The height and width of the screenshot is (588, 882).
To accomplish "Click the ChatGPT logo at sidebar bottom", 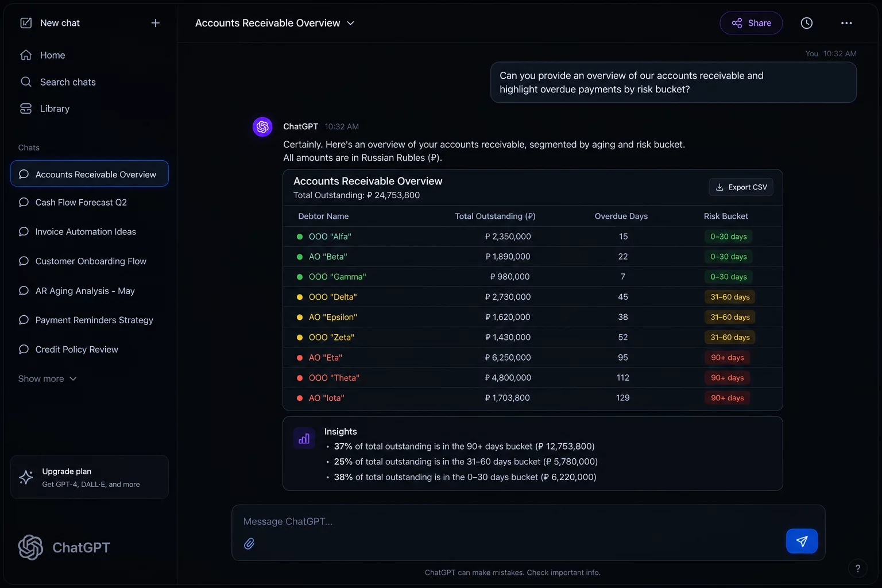I will pyautogui.click(x=30, y=547).
